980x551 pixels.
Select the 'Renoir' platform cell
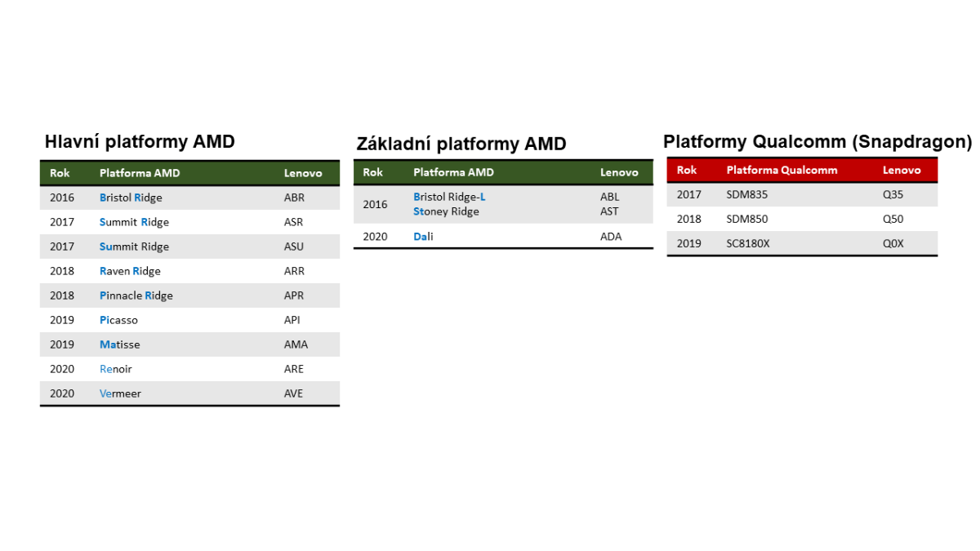(x=116, y=369)
